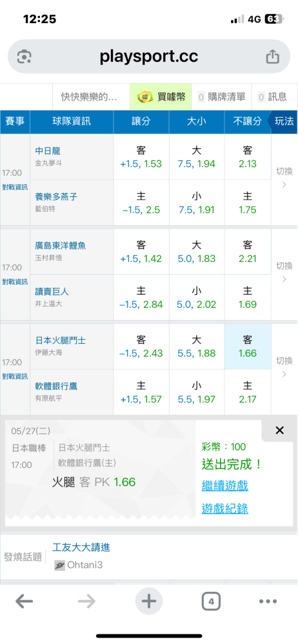Viewport: 298px width, 644px height.
Task: Open 對戰資訊 for the 讀賣巨人 game
Action: [x=15, y=282]
